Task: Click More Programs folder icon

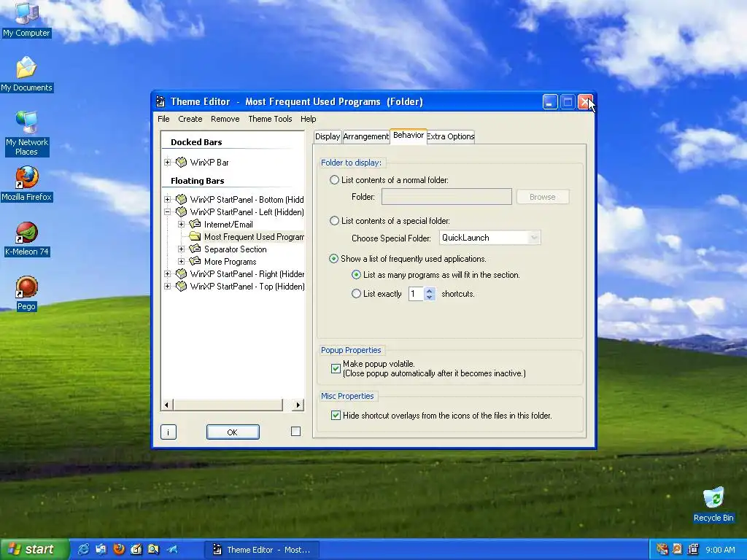Action: (195, 262)
